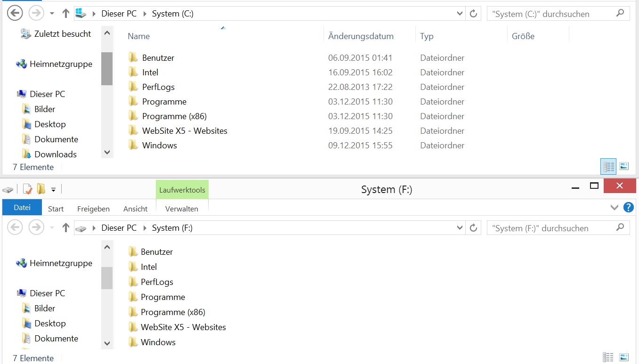Screen dimensions: 639x364
Task: Expand the ribbon with the chevron
Action: click(x=614, y=208)
